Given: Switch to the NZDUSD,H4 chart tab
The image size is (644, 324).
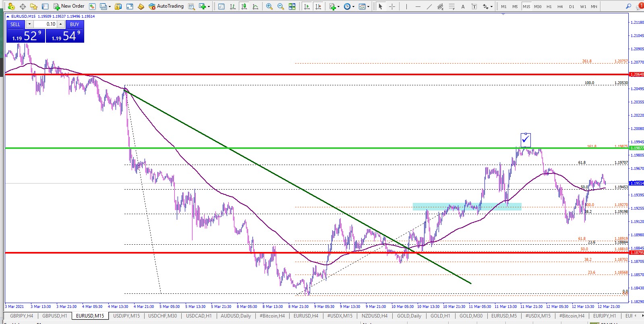Looking at the screenshot, I should 375,316.
